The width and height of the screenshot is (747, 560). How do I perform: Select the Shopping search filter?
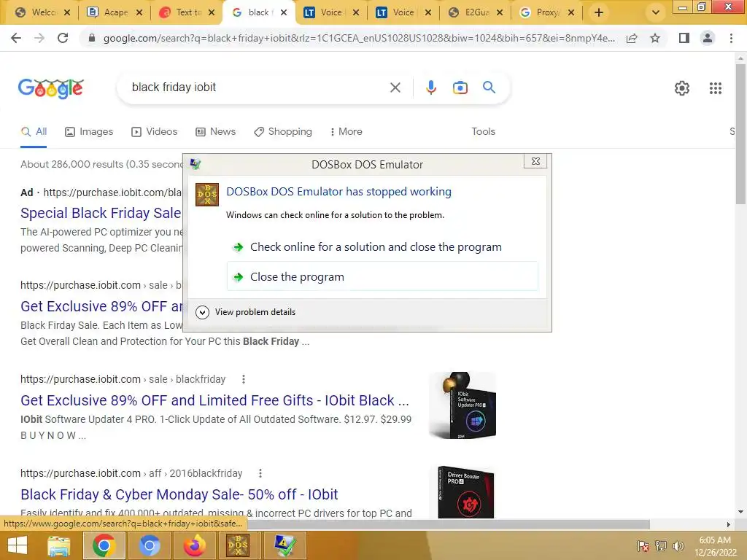(283, 132)
